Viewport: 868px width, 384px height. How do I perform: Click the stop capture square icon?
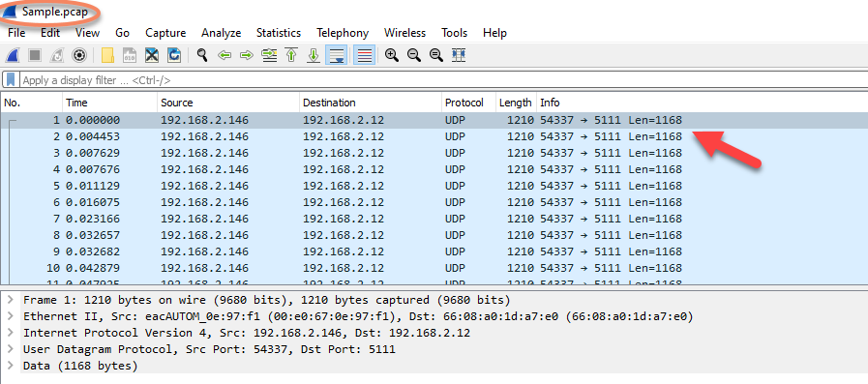(35, 55)
